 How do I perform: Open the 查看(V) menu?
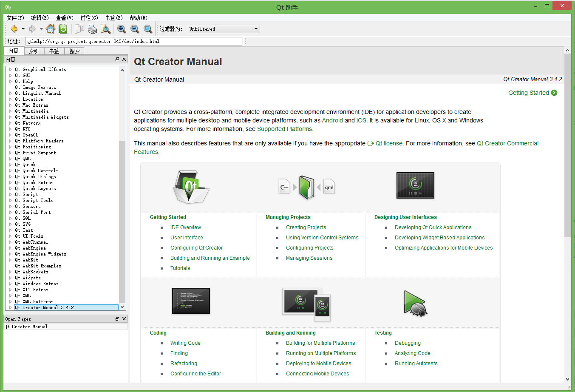[65, 18]
